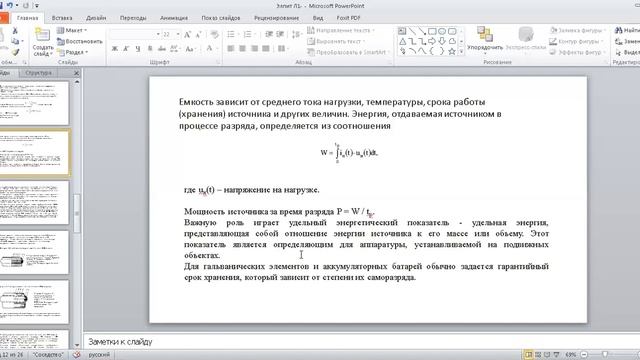The height and width of the screenshot is (360, 640).
Task: Click the font color A button
Action: pos(209,49)
